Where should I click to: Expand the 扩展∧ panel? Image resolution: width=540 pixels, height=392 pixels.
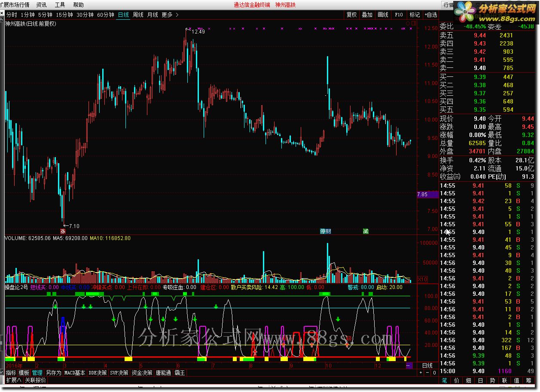pyautogui.click(x=14, y=380)
